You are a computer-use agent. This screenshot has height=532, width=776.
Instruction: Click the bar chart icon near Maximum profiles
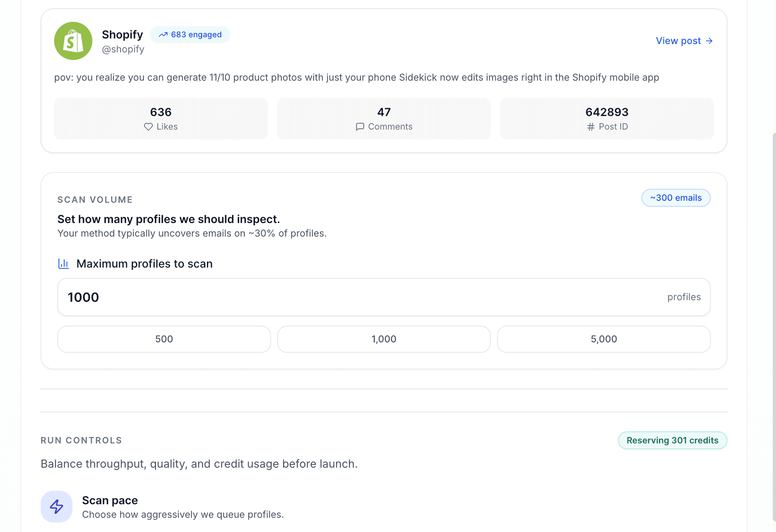click(x=63, y=263)
